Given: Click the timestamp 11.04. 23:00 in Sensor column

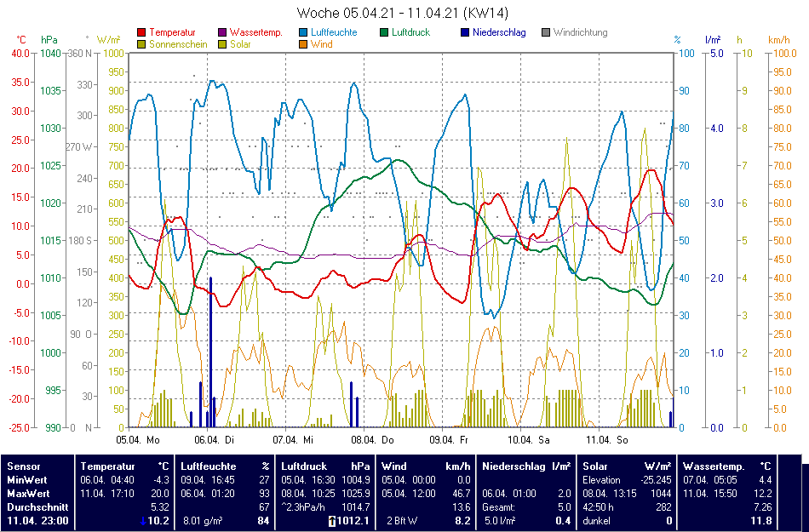Looking at the screenshot, I should (37, 521).
